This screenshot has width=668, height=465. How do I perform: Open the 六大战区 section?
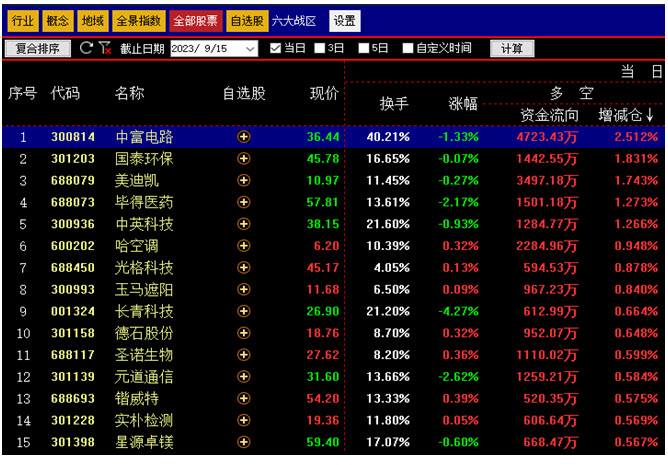294,21
